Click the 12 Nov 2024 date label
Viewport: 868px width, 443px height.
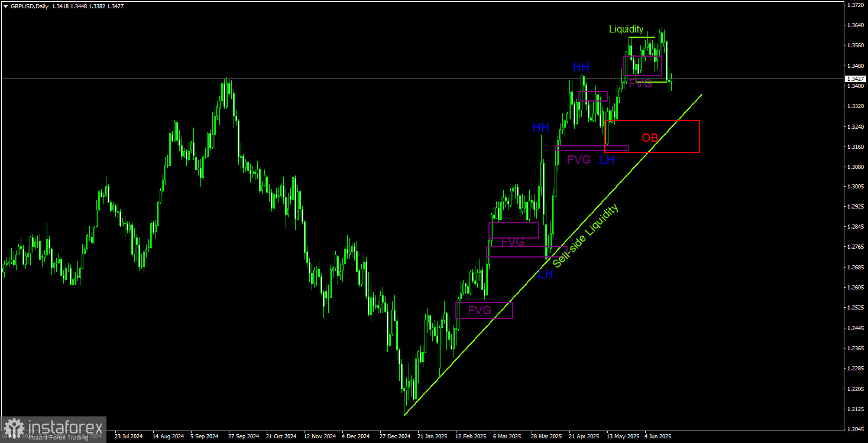click(319, 437)
